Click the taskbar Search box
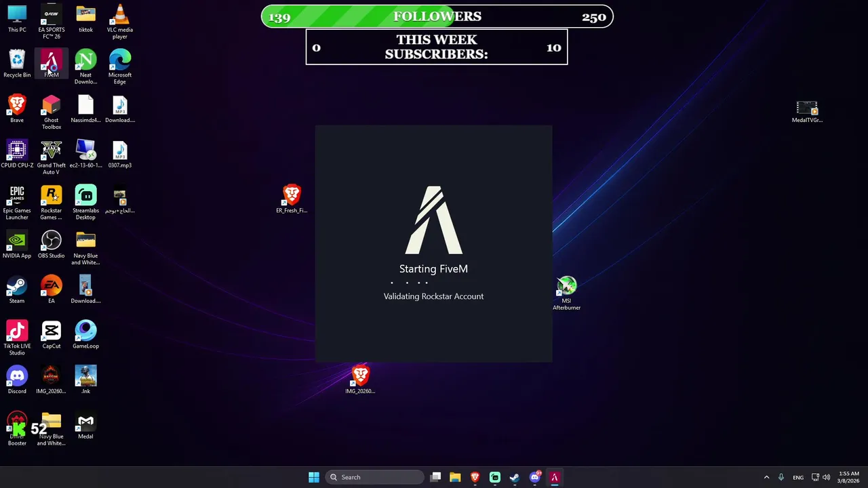868x488 pixels. point(375,477)
